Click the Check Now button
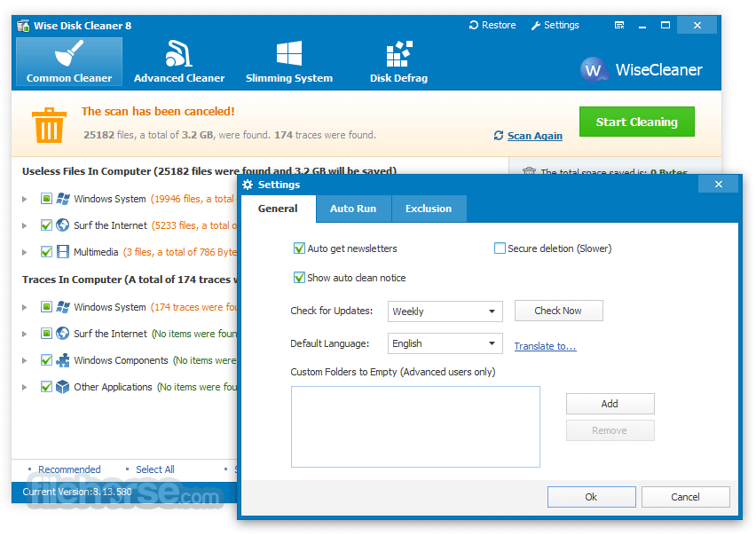The width and height of the screenshot is (756, 536). point(558,311)
